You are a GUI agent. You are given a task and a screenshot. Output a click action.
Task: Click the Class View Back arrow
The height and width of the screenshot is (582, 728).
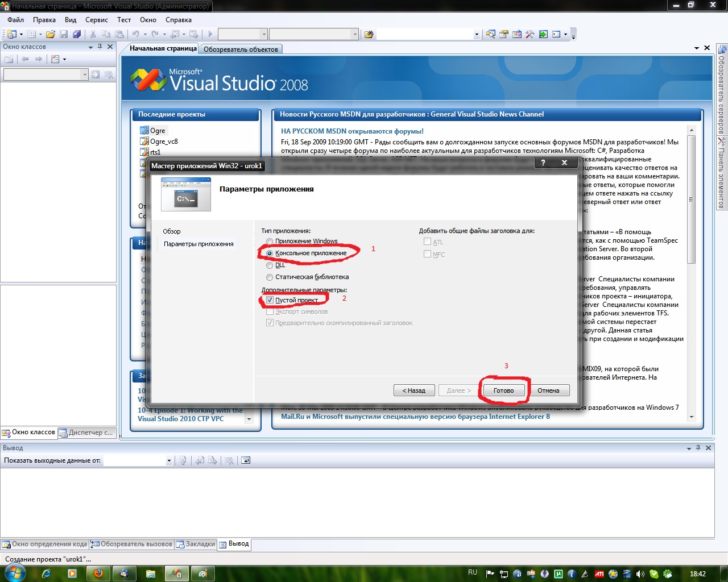tap(25, 59)
